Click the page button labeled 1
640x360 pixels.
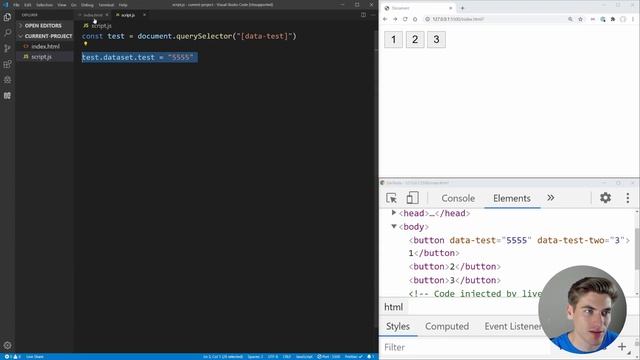click(x=393, y=40)
